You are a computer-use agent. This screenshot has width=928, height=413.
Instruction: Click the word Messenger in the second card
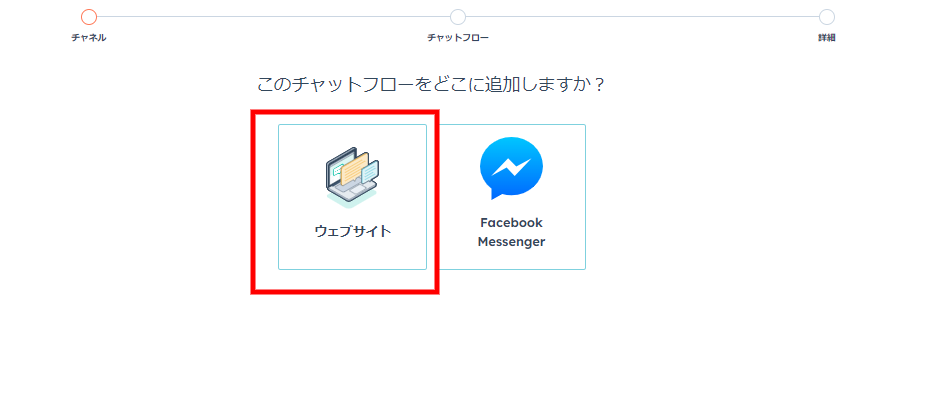(511, 242)
